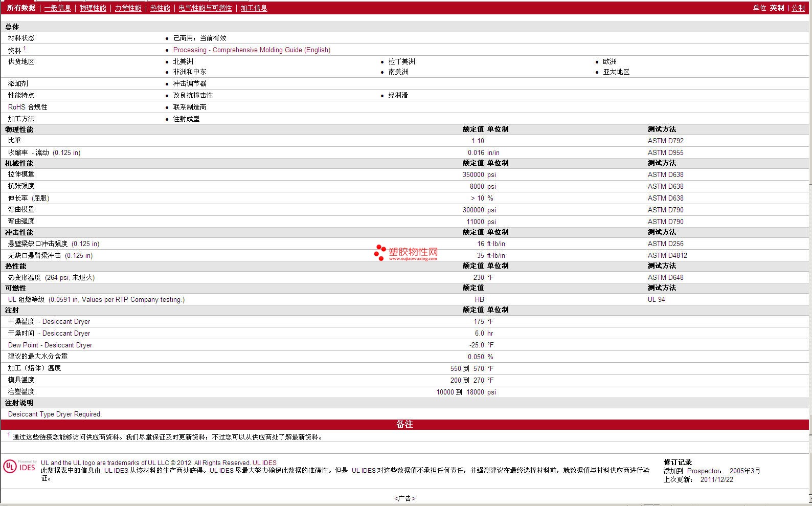Click the 干燥温度 - Desiccant Dryer label
This screenshot has width=812, height=506.
coord(49,321)
